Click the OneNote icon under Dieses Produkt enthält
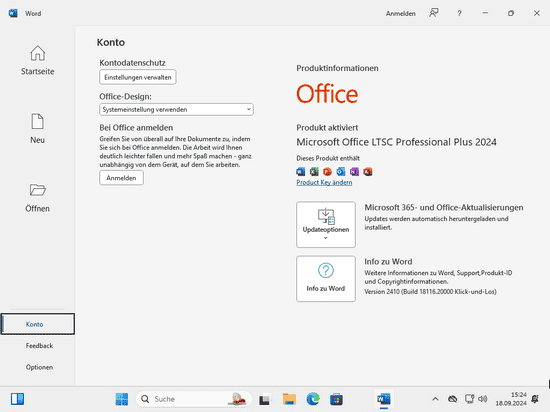 coord(354,172)
